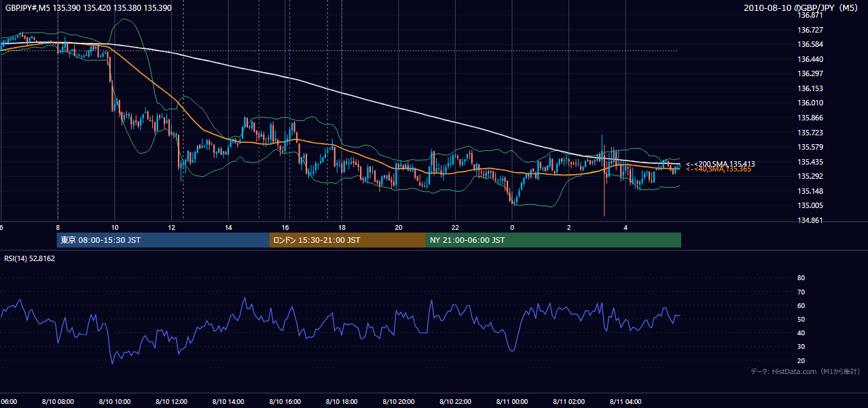Click the 8/10 16:00 bottom time label
Screen dimensions: 868x408
pyautogui.click(x=285, y=402)
